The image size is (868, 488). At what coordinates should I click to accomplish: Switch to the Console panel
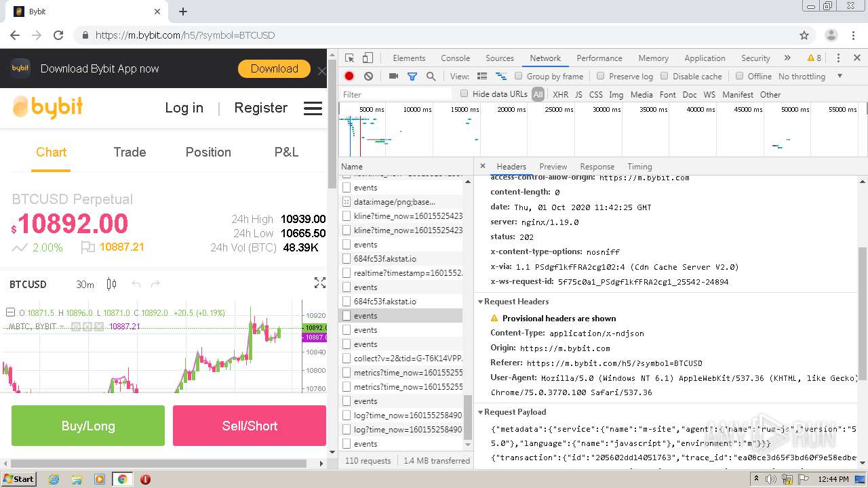[455, 58]
